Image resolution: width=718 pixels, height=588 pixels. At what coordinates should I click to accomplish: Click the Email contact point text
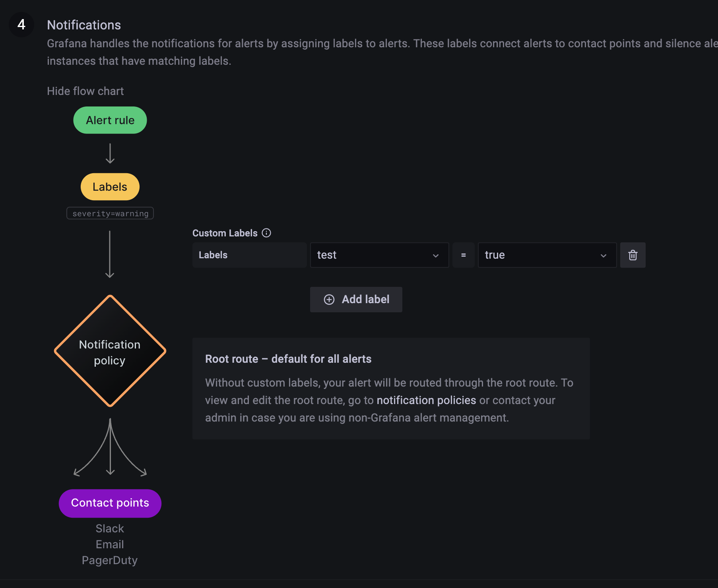[110, 544]
